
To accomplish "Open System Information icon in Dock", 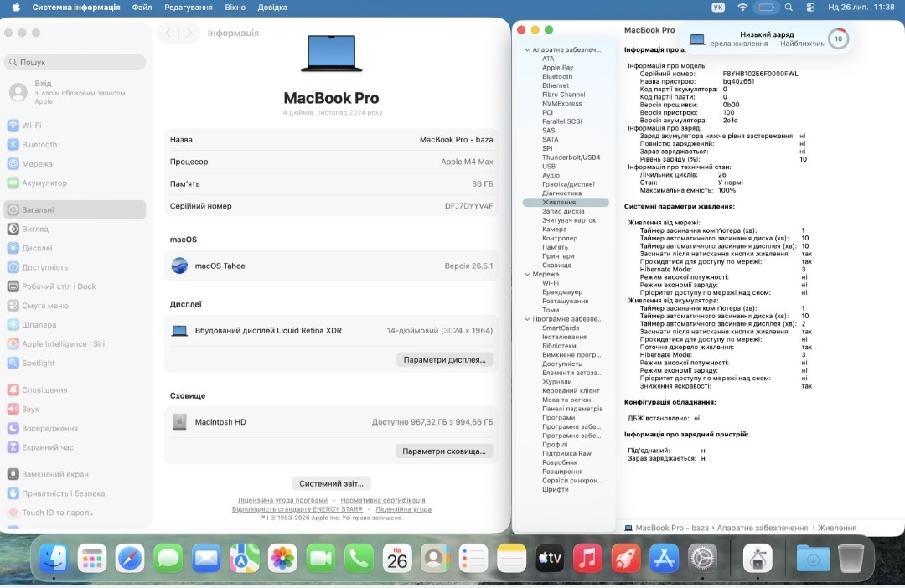I will click(x=758, y=558).
